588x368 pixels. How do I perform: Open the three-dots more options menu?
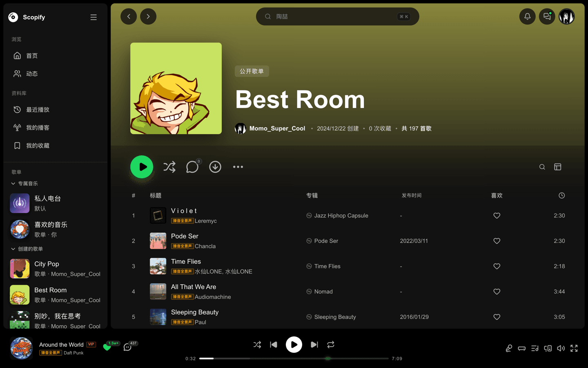pyautogui.click(x=238, y=167)
